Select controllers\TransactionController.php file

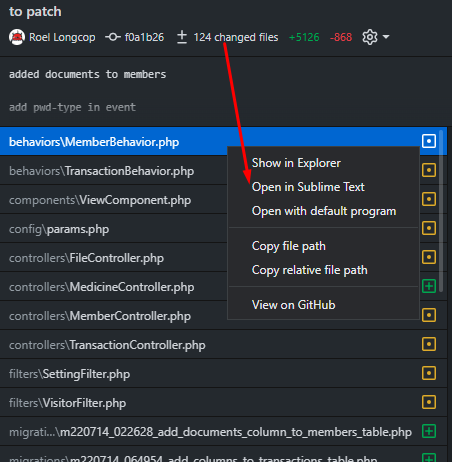click(x=223, y=345)
